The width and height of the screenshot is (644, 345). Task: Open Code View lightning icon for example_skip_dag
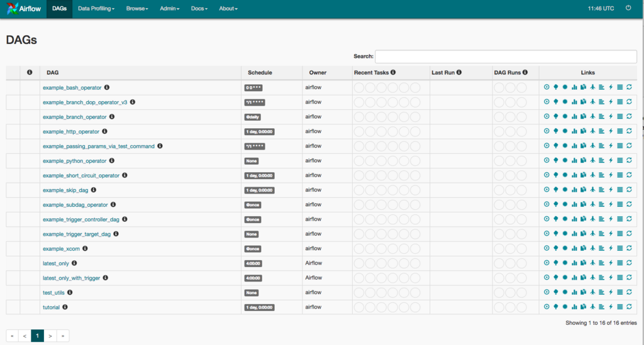pos(611,190)
